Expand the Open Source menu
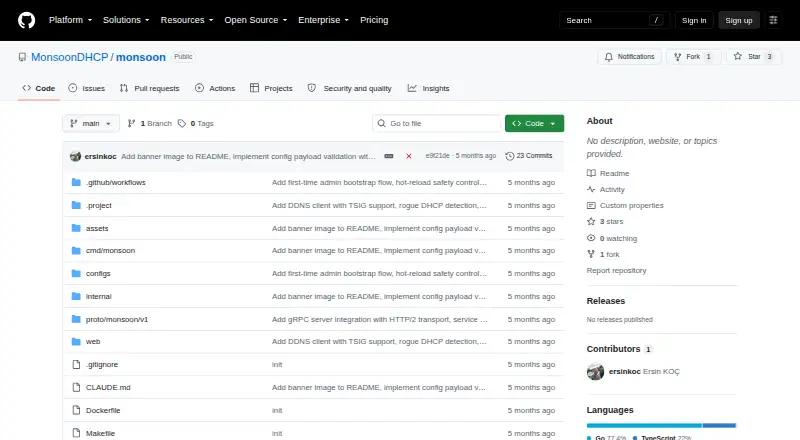800x440 pixels. click(x=256, y=20)
